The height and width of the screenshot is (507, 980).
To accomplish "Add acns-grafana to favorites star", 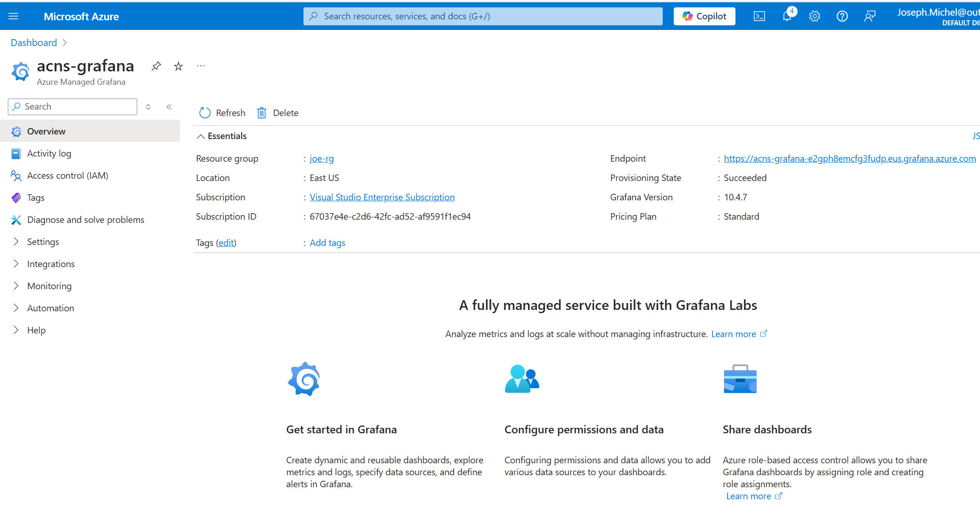I will 178,66.
